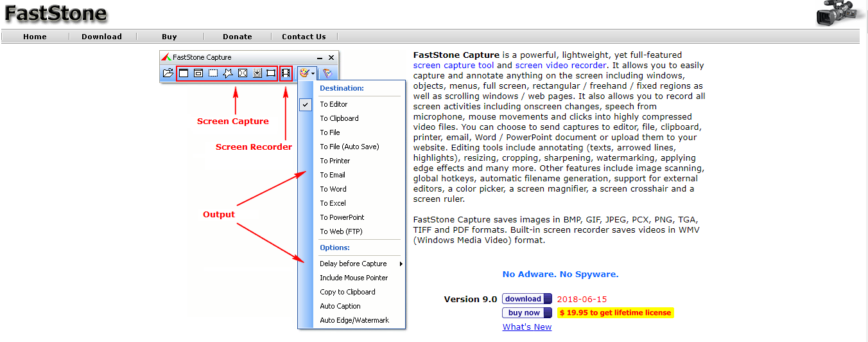868x342 pixels.
Task: Select the Capture Active Window tool
Action: tap(184, 73)
